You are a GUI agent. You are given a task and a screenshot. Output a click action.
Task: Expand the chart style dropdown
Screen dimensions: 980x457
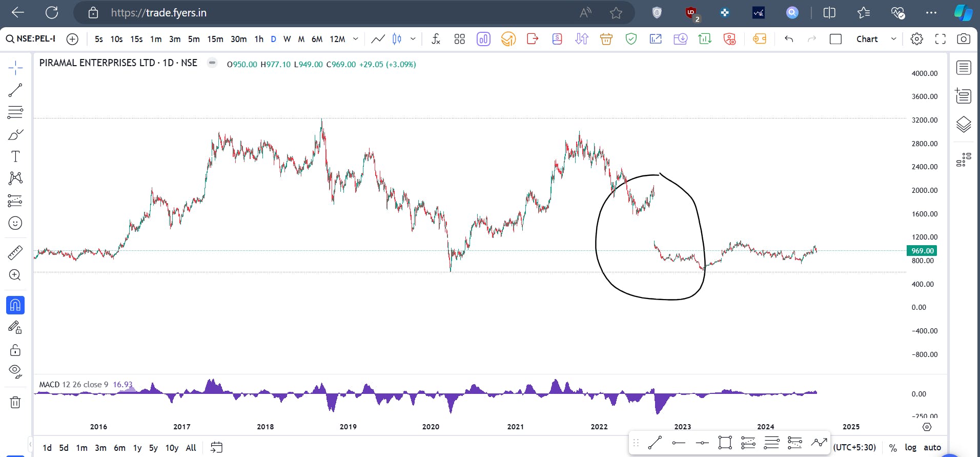413,39
